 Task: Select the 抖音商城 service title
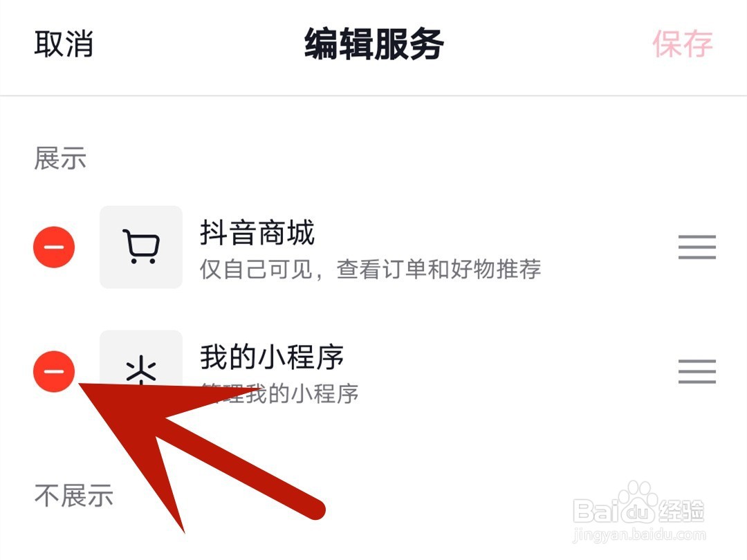(257, 232)
